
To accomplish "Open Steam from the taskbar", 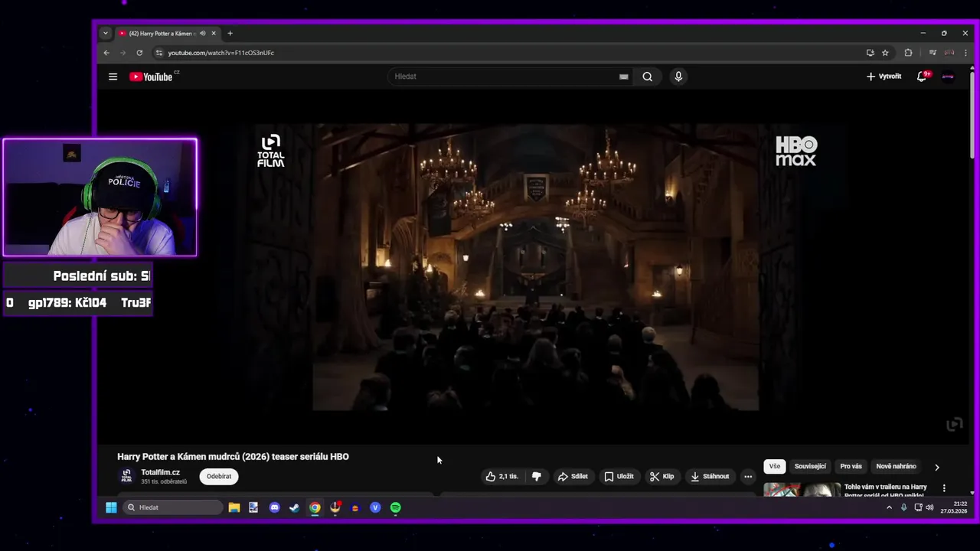I will click(x=295, y=507).
